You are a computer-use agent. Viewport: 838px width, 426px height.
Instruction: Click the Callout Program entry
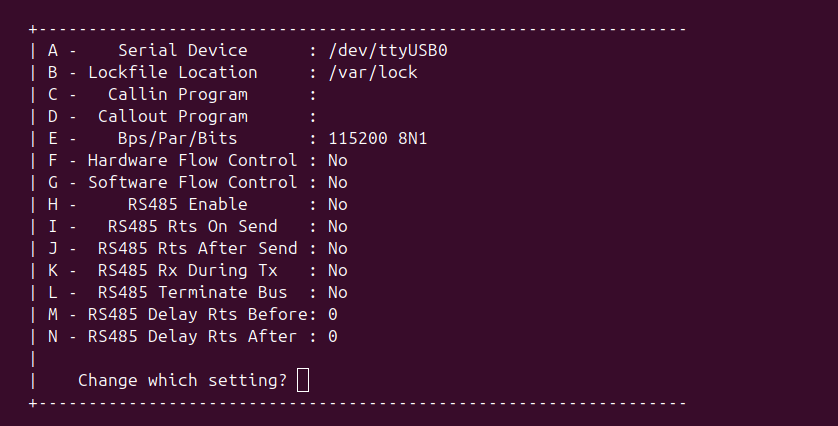(172, 116)
